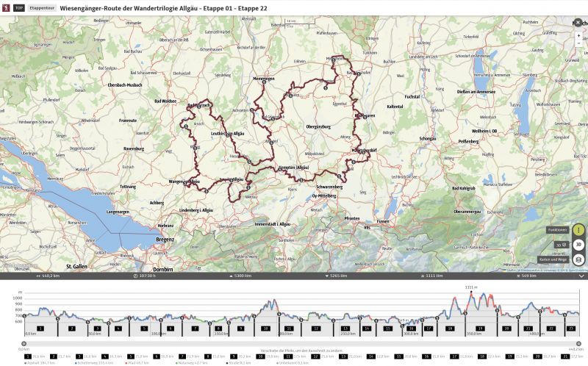Open Karten und Wege layers
588x366 pixels.
pyautogui.click(x=578, y=259)
